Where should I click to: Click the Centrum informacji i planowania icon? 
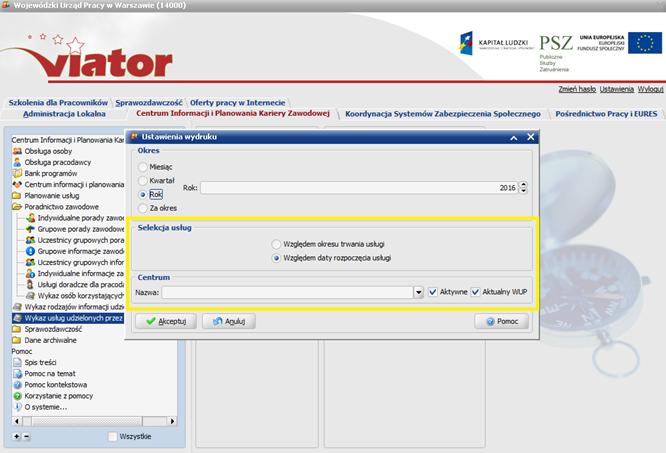point(17,185)
